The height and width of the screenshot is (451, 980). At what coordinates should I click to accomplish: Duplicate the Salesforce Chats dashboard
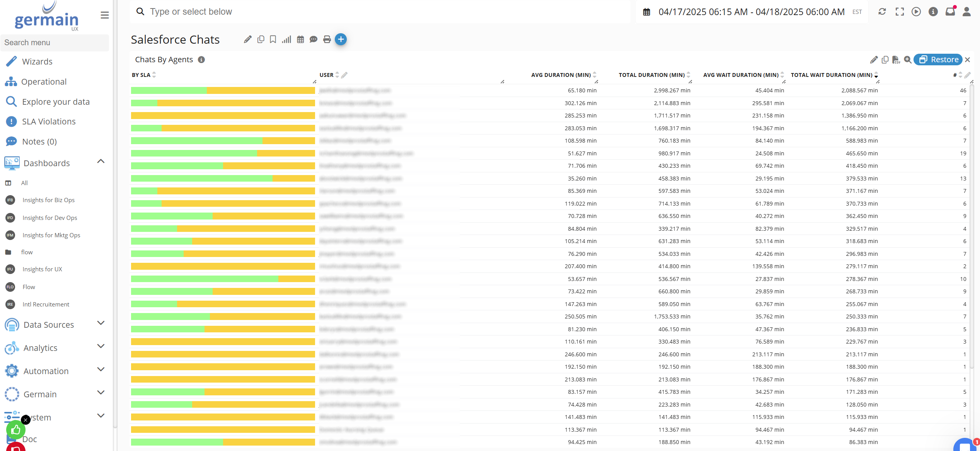click(x=261, y=39)
